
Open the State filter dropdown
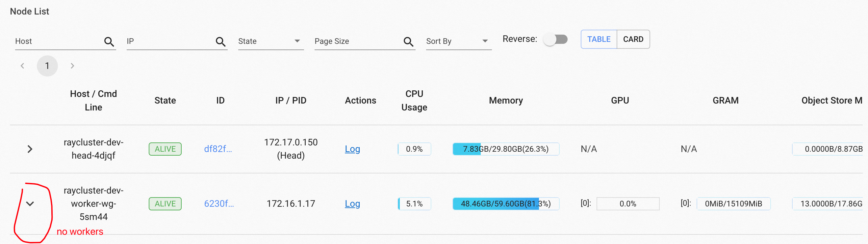tap(270, 41)
